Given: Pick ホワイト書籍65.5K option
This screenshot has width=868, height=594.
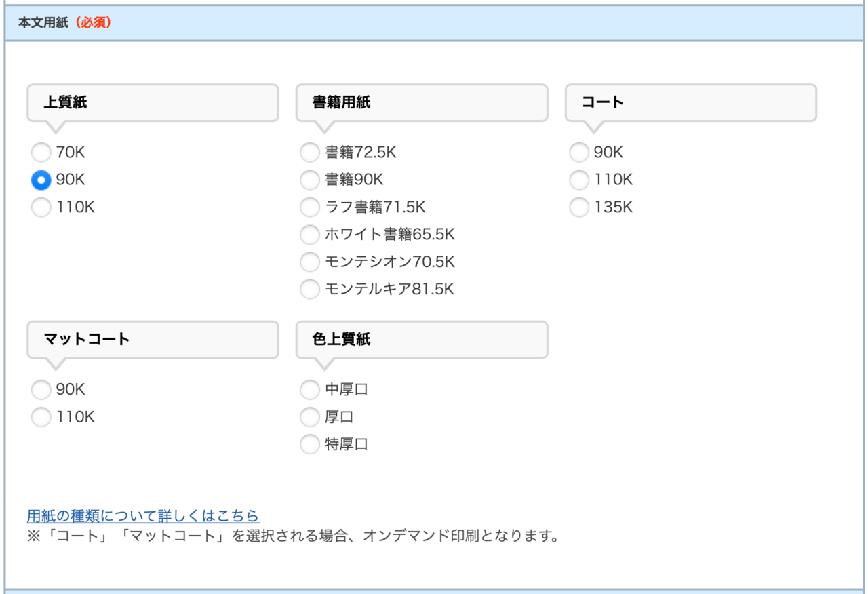Looking at the screenshot, I should (x=310, y=235).
